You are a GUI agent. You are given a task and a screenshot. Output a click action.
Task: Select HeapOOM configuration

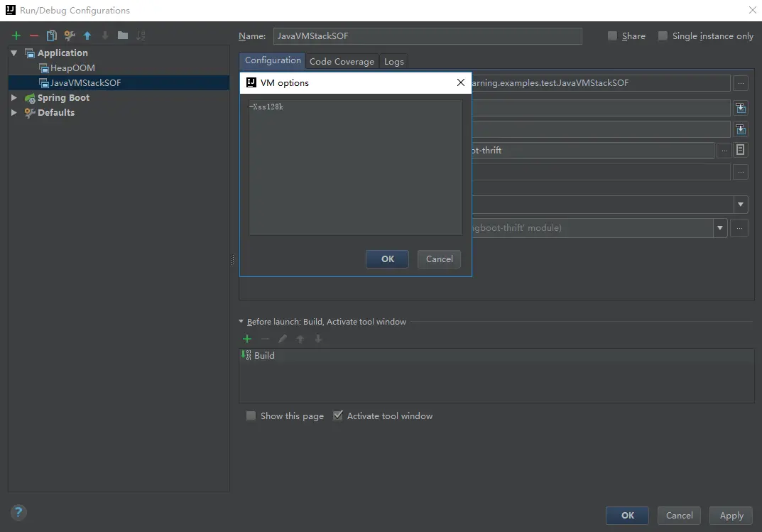click(x=72, y=68)
